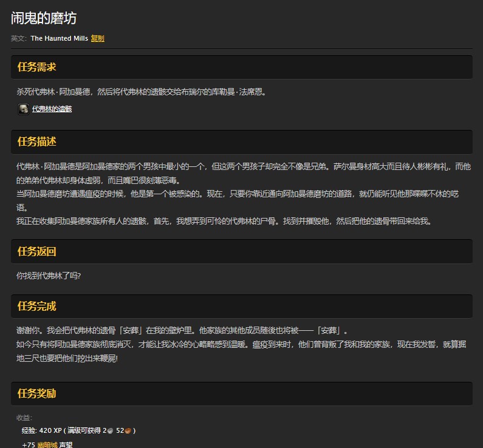Click the +75 reputation amount
483x448 pixels.
pos(29,444)
